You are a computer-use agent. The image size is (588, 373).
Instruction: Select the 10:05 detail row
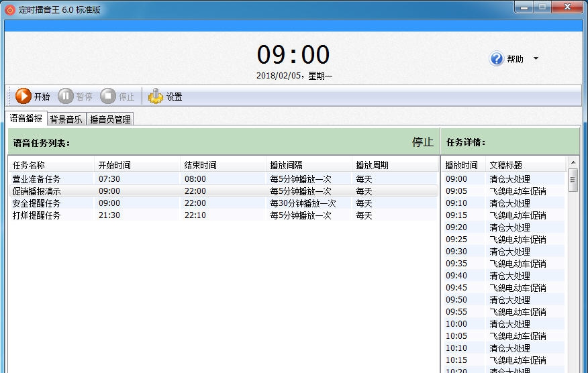[x=503, y=335]
